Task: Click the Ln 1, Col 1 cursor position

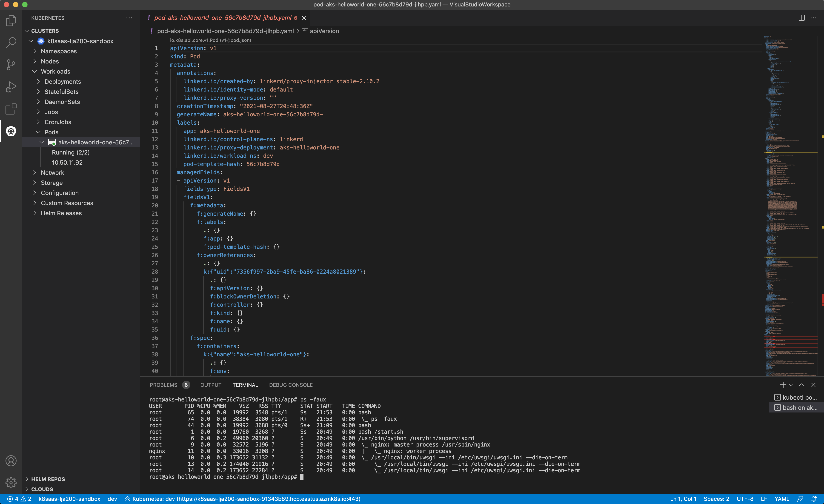Action: click(x=683, y=499)
